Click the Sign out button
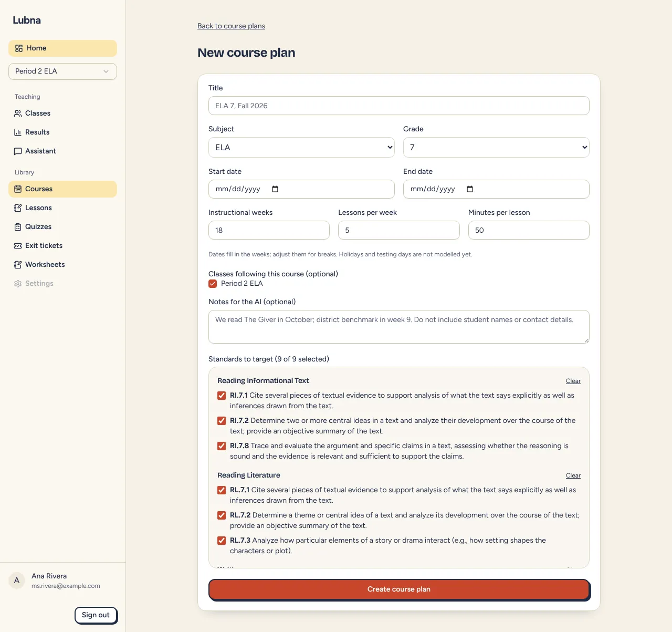This screenshot has width=672, height=632. (x=96, y=615)
